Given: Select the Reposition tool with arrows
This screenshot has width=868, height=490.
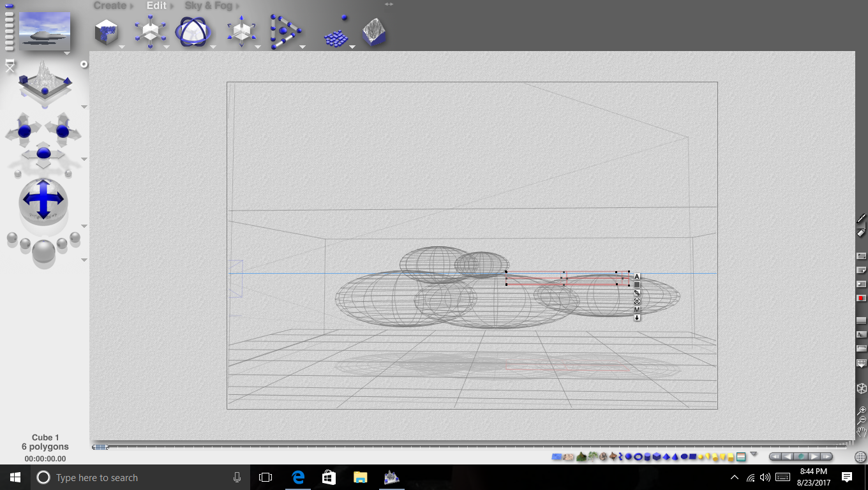Looking at the screenshot, I should tap(241, 32).
